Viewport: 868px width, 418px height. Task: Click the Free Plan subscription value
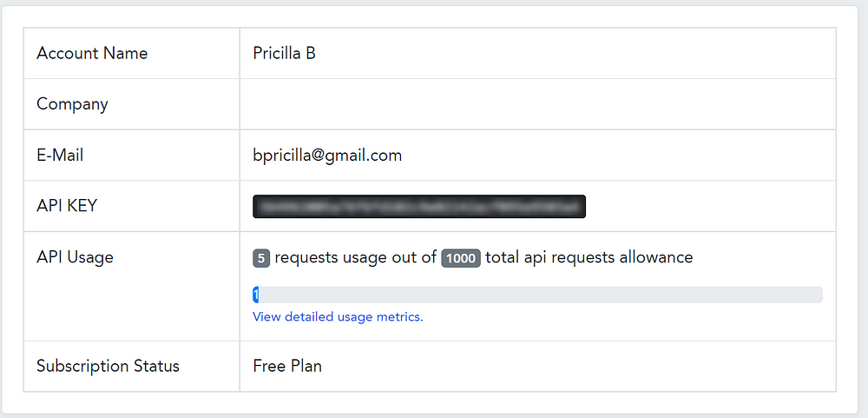(287, 366)
